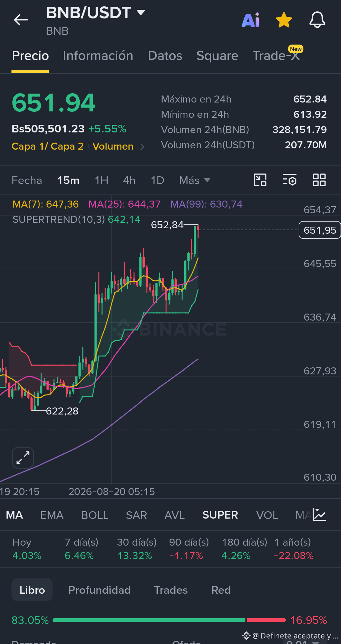Viewport: 341px width, 644px height.
Task: Tap the Máximo en 24h value 652.84
Action: click(x=310, y=99)
